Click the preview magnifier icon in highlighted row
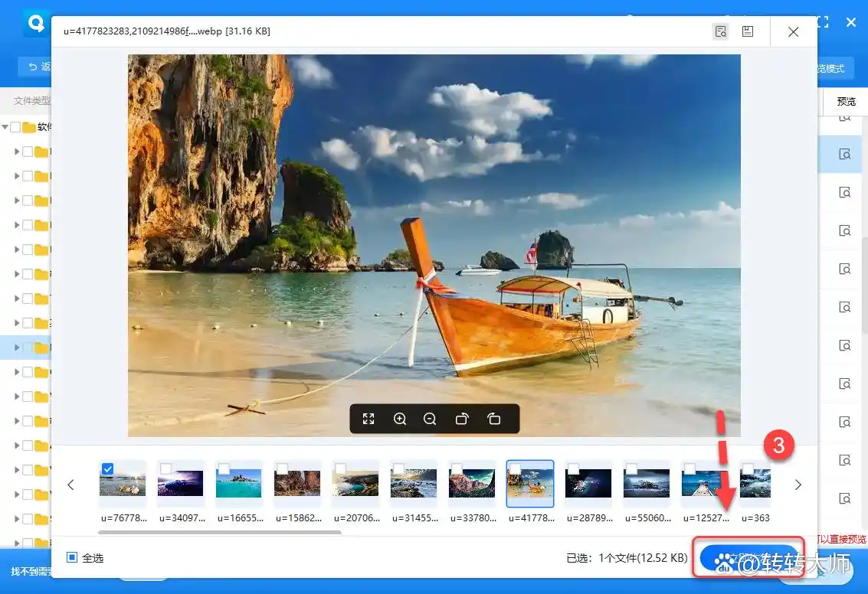868x594 pixels. [845, 155]
